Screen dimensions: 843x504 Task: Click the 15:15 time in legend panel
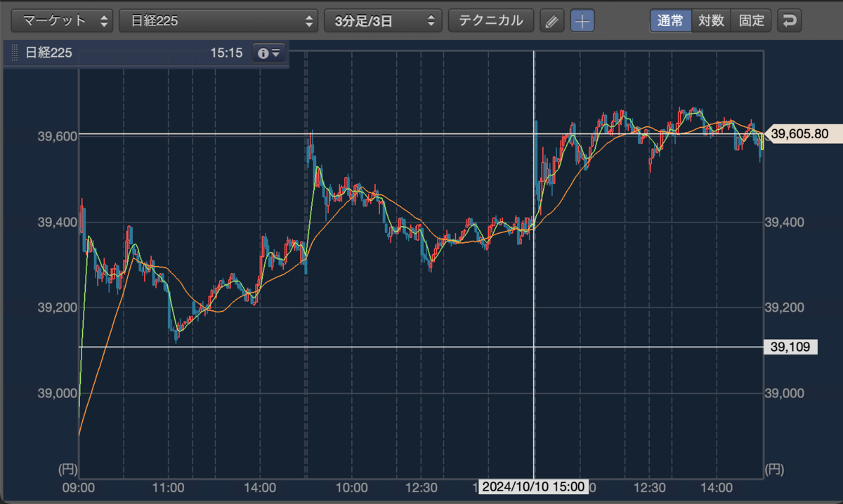pyautogui.click(x=226, y=53)
